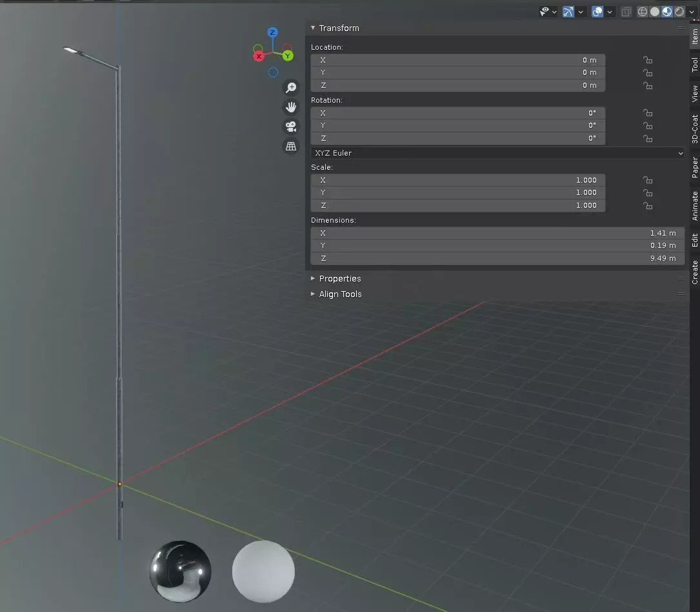The width and height of the screenshot is (700, 612).
Task: Click the zoom view magnifier icon
Action: point(291,87)
